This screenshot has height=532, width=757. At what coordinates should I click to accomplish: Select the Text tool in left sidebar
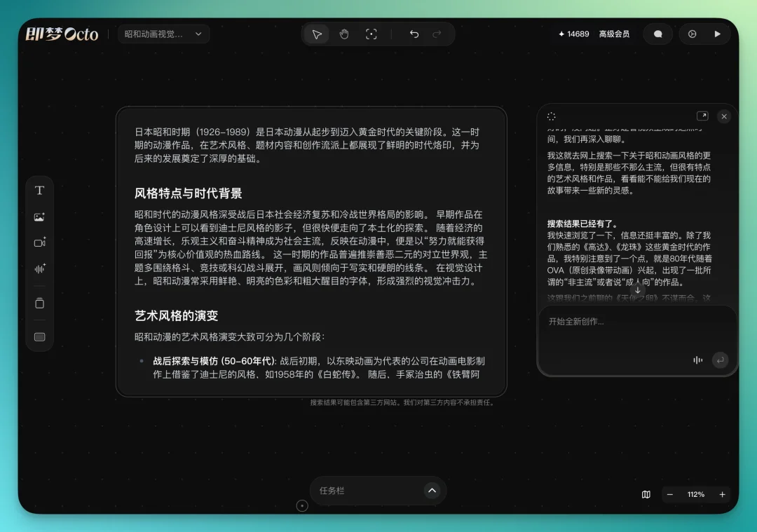coord(39,189)
